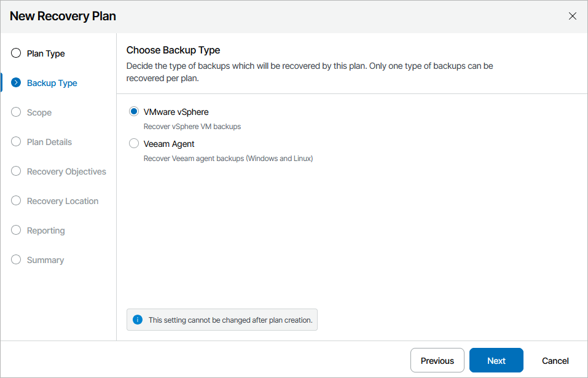Screen dimensions: 588x378
Task: Close the wizard with the X button
Action: point(572,16)
